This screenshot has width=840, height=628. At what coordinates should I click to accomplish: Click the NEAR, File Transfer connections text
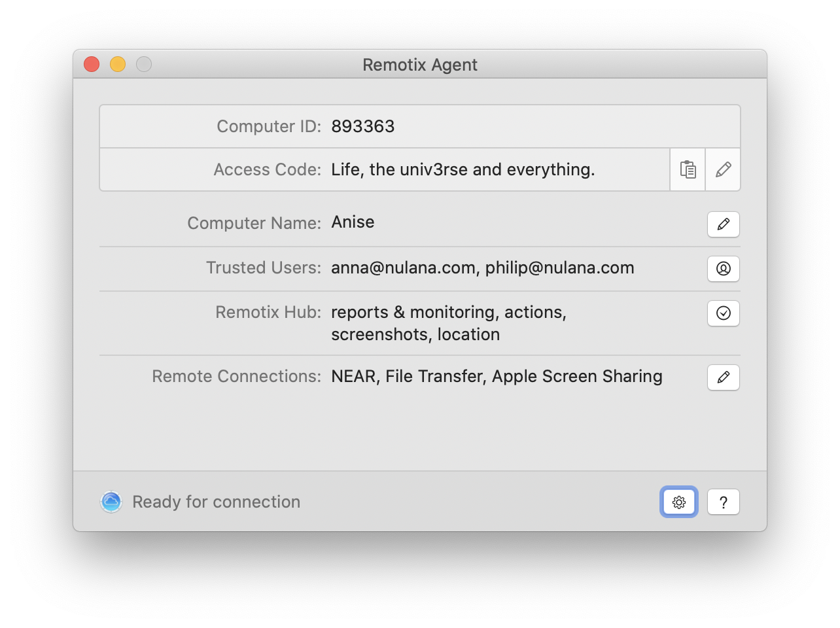497,376
